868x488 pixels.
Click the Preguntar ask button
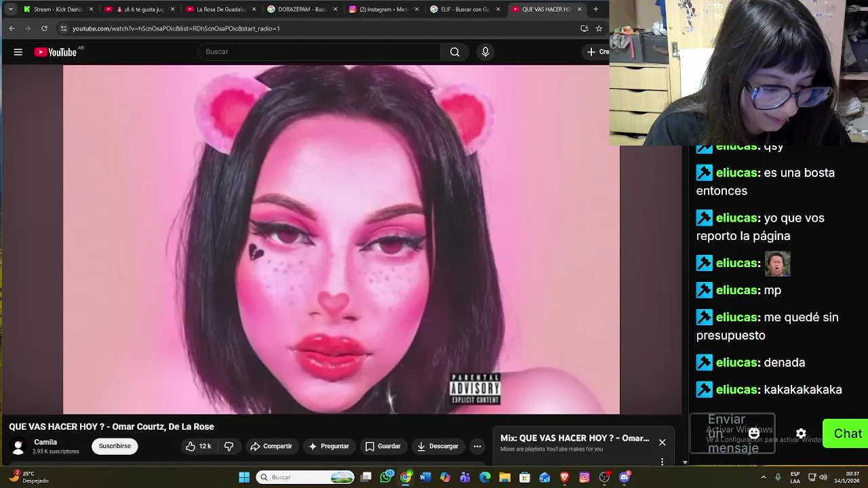coord(329,446)
